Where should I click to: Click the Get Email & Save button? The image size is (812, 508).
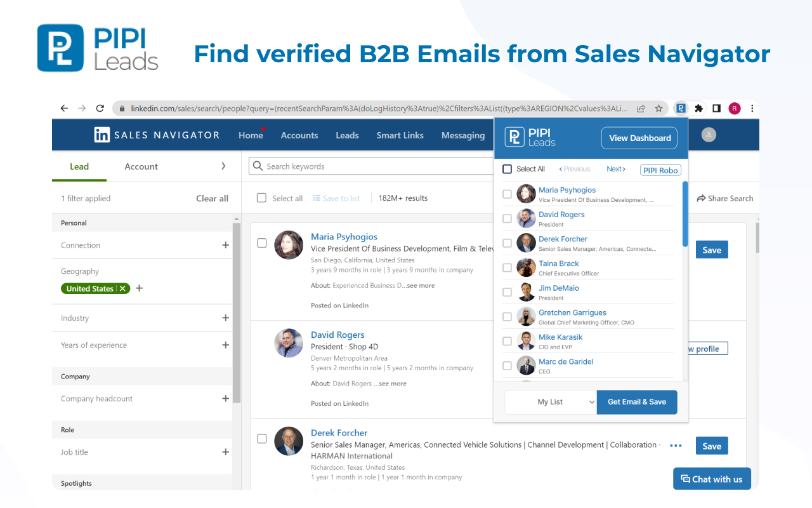pos(636,402)
